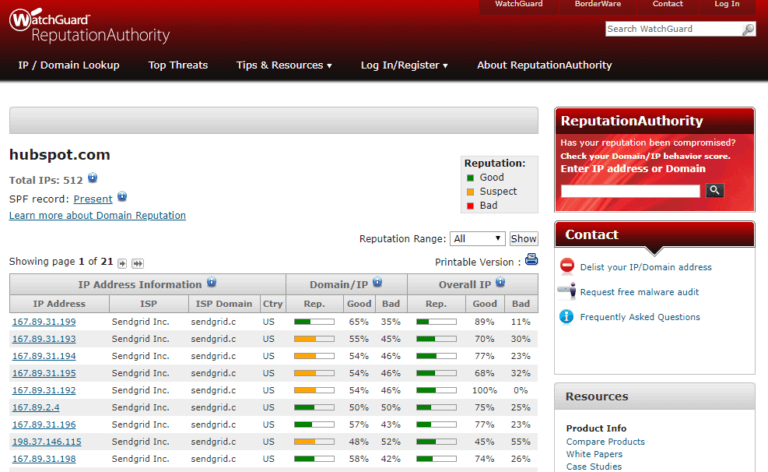The height and width of the screenshot is (472, 768).
Task: Click the blue FAQ info icon
Action: [x=566, y=316]
